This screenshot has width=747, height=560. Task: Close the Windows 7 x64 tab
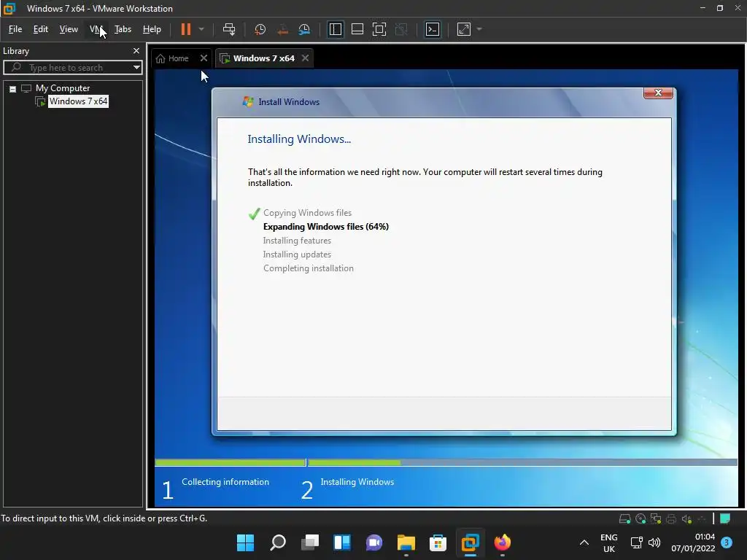pyautogui.click(x=306, y=58)
